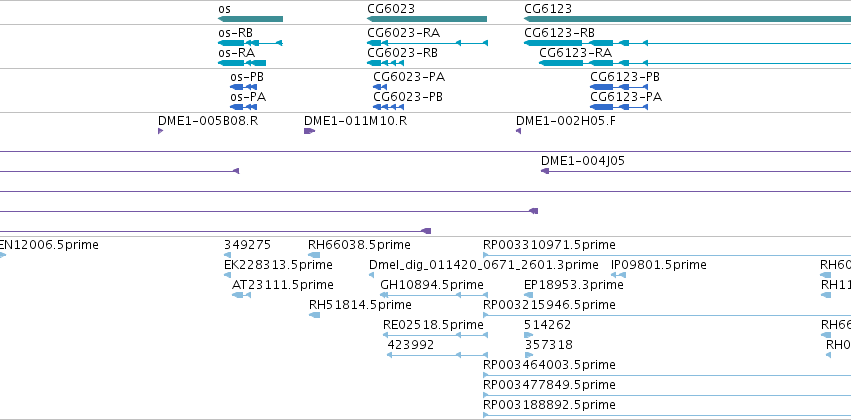851x420 pixels.
Task: Select IP09801.5prime EST label
Action: (659, 265)
